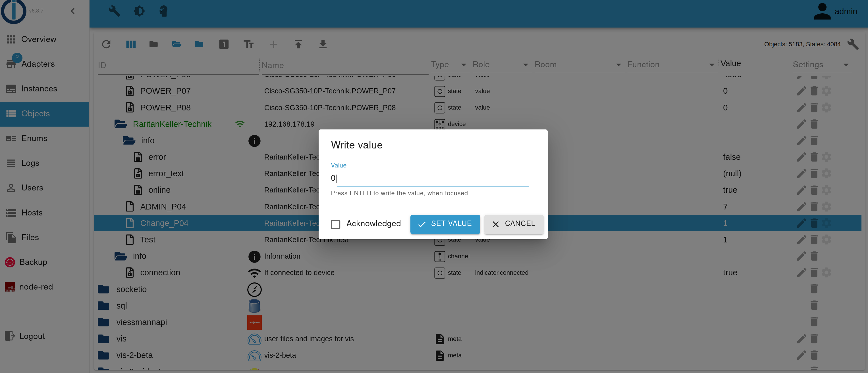Dismiss the dialog with CANCEL

click(x=514, y=224)
